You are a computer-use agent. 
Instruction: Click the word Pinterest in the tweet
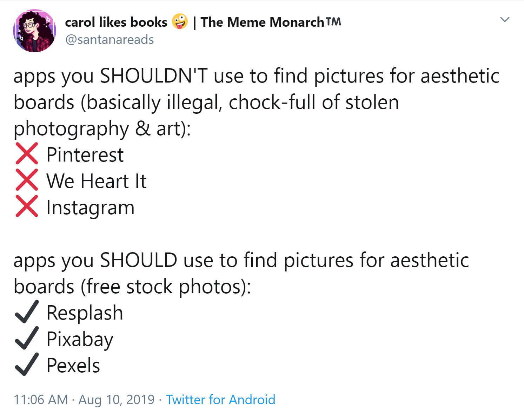pos(85,155)
